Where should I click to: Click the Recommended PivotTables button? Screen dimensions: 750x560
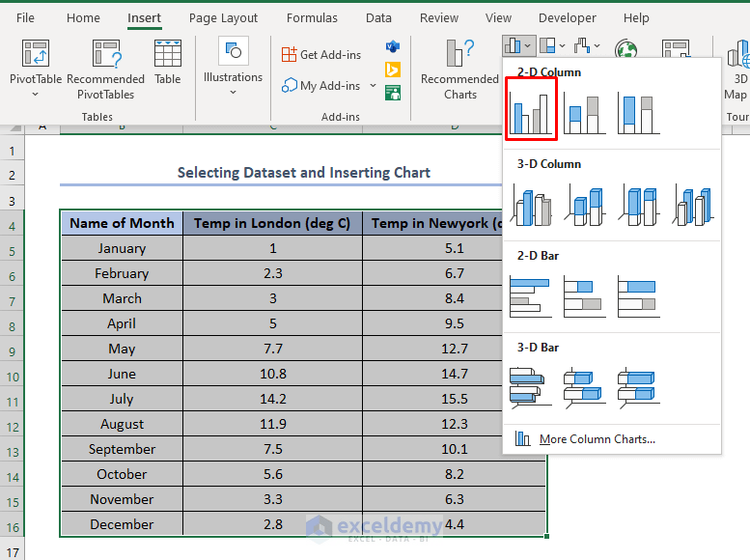point(106,70)
